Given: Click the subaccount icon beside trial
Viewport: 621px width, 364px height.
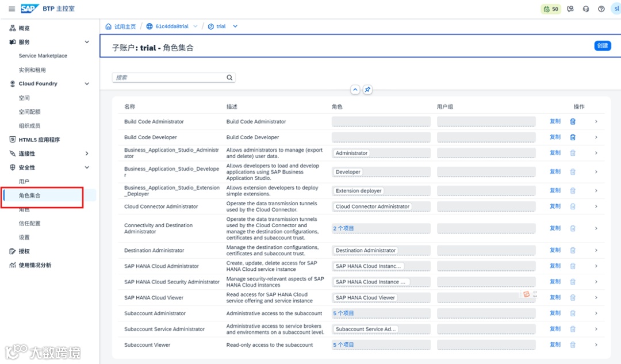Looking at the screenshot, I should [210, 26].
